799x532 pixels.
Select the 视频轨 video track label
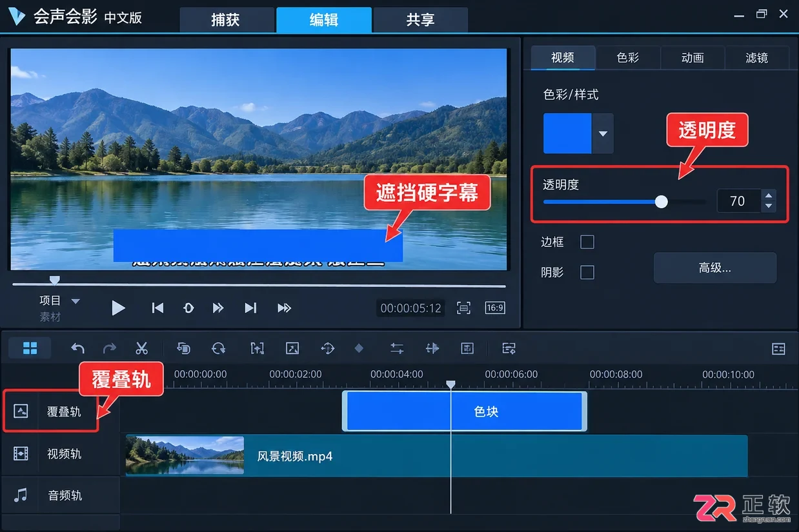tap(64, 454)
